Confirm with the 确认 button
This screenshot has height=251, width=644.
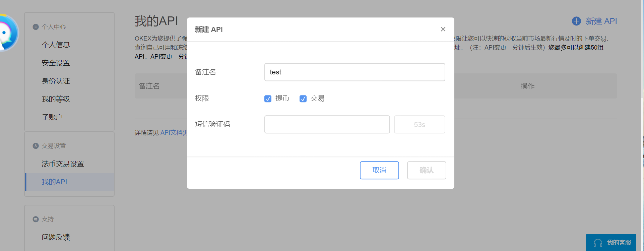point(427,170)
